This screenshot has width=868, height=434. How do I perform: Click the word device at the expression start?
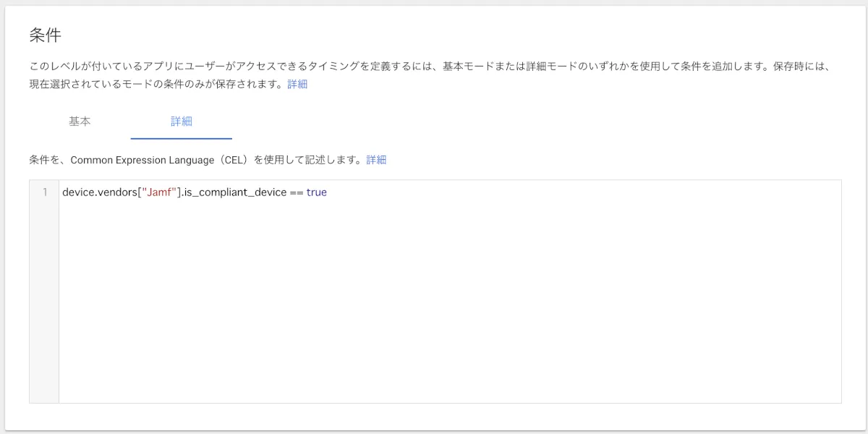point(78,192)
